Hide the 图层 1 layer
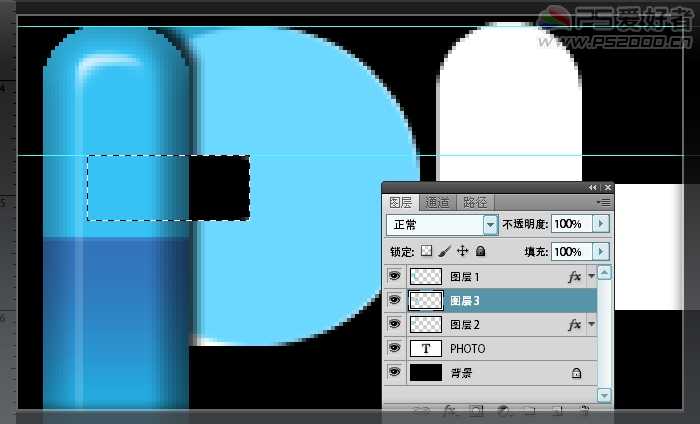 coord(395,276)
